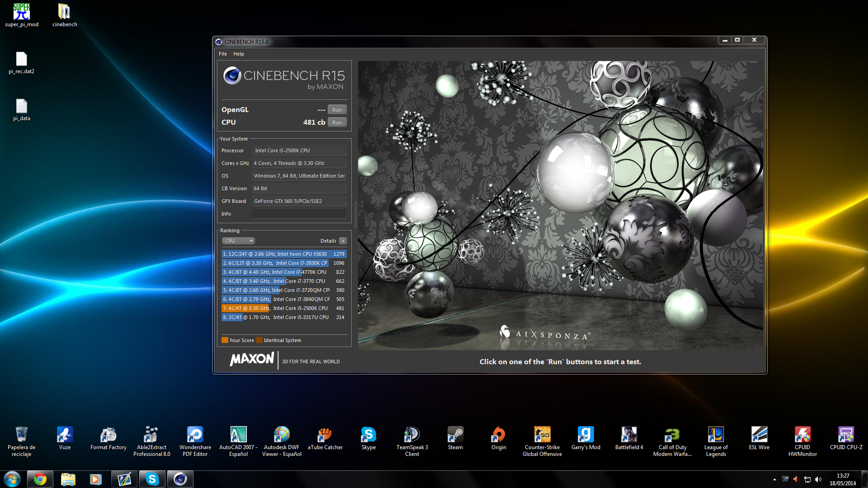Click the Your Score orange color swatch

pyautogui.click(x=225, y=340)
